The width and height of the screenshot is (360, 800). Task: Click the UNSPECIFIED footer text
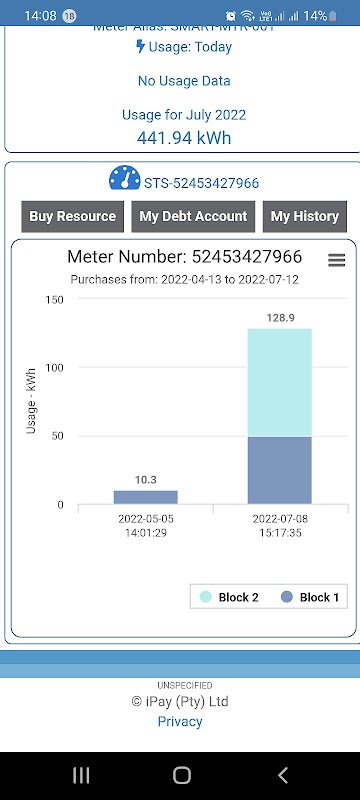coord(185,685)
